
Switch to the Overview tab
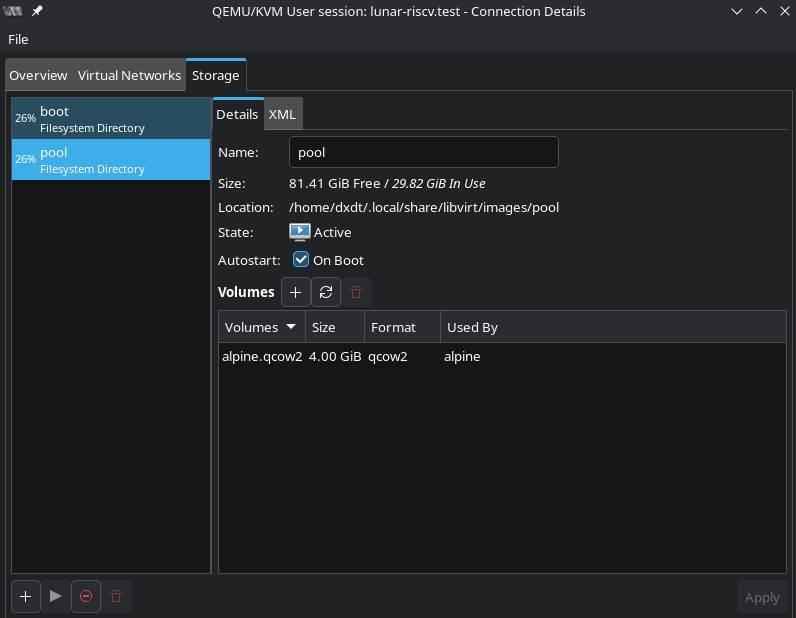(x=38, y=75)
